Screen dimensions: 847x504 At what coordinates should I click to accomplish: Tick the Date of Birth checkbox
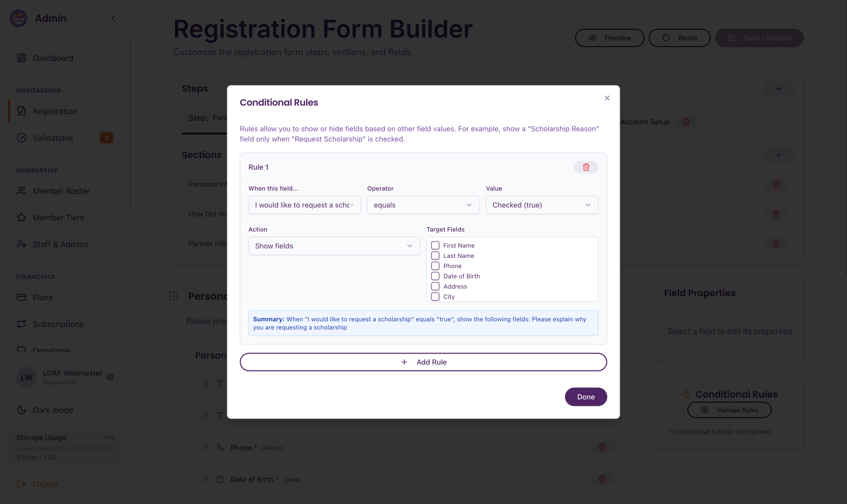tap(436, 276)
